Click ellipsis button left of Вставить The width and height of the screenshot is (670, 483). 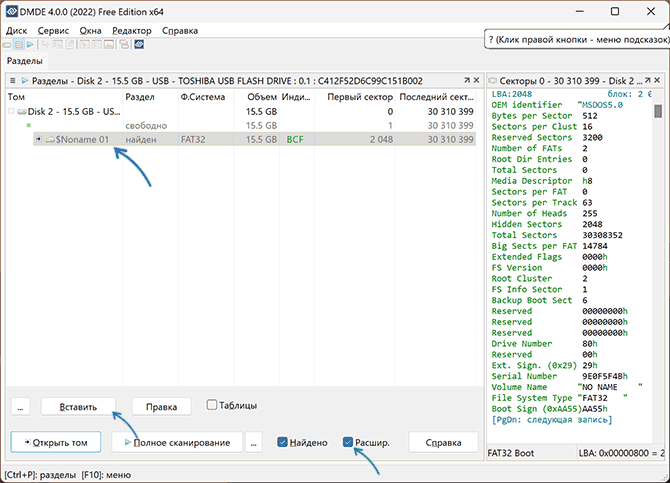click(x=21, y=406)
